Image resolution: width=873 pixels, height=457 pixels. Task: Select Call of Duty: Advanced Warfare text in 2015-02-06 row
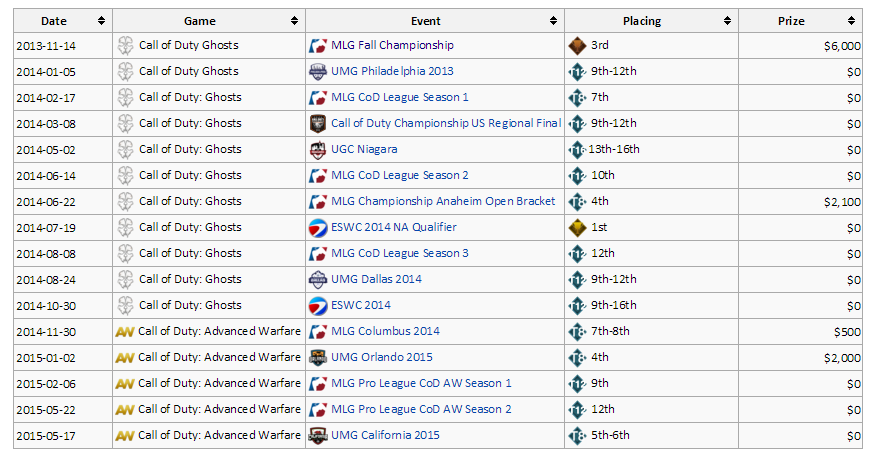click(219, 383)
